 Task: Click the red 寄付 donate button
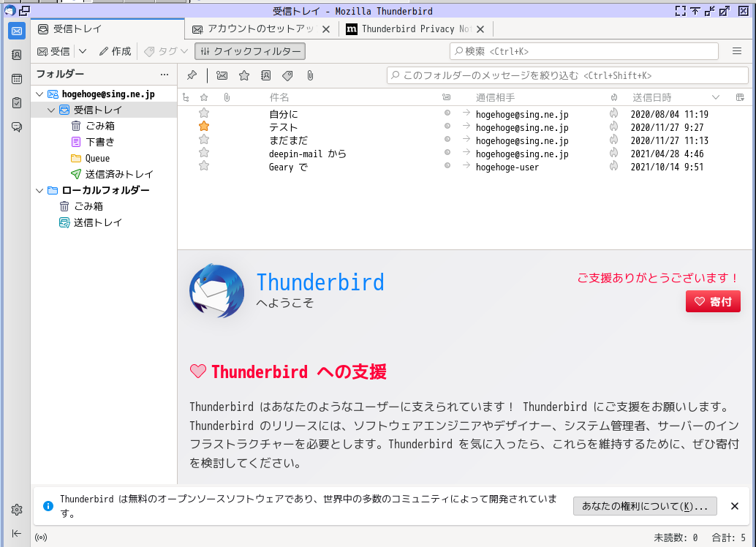[x=713, y=301]
